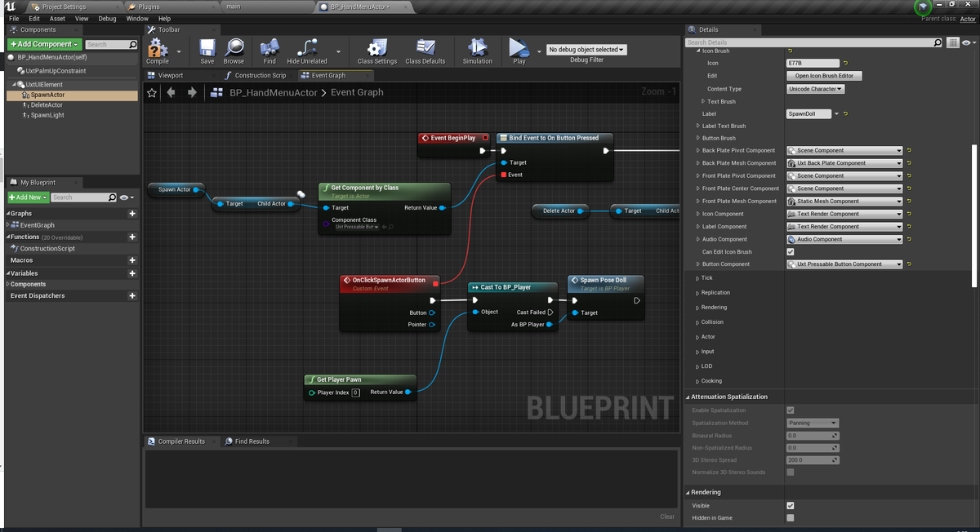Viewport: 980px width, 532px height.
Task: Toggle Visible checkbox under Rendering
Action: click(x=790, y=505)
